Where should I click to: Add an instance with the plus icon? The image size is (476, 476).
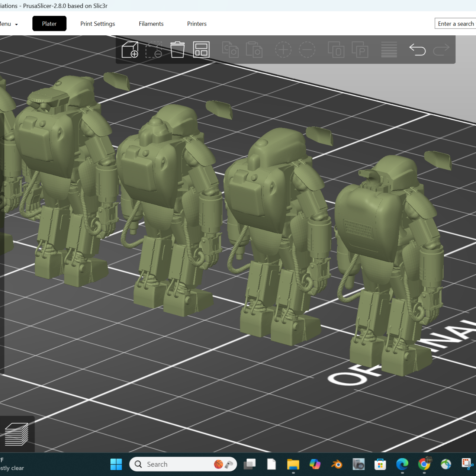[283, 50]
